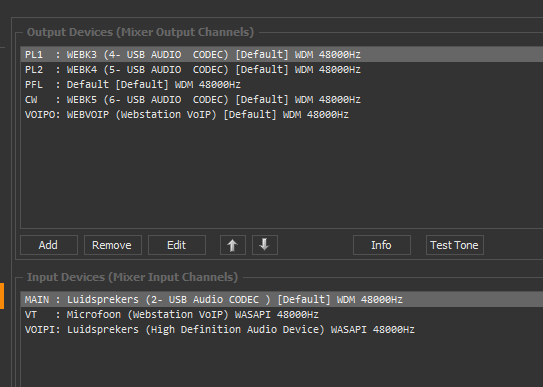Select the VOIPI High Definition Audio row
Screen dimensions: 543x387
click(282, 330)
